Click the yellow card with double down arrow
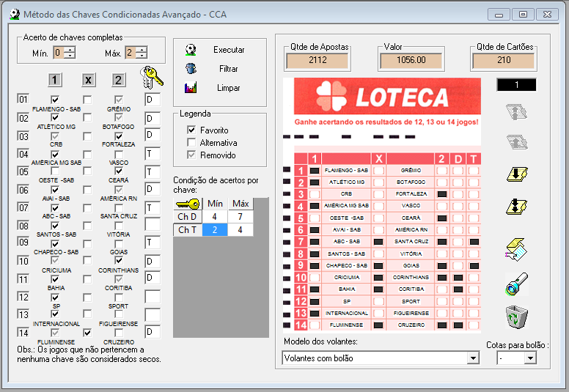Viewport: 569px width, 392px height. pyautogui.click(x=517, y=207)
